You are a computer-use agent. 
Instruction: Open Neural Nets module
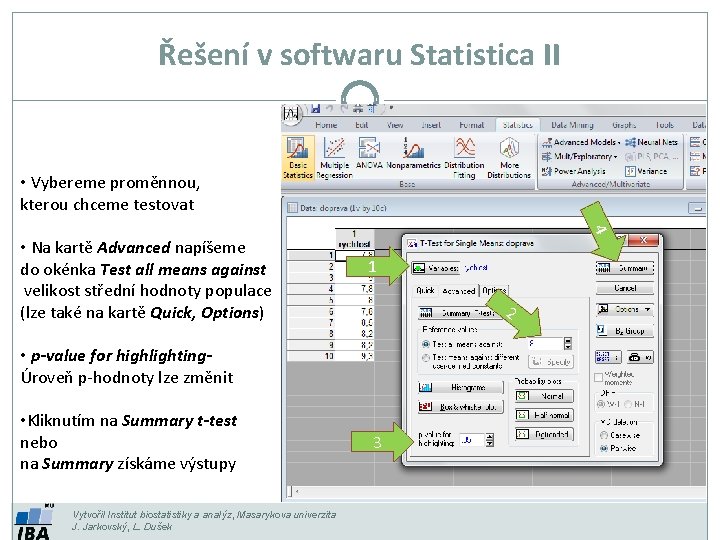coord(652,142)
